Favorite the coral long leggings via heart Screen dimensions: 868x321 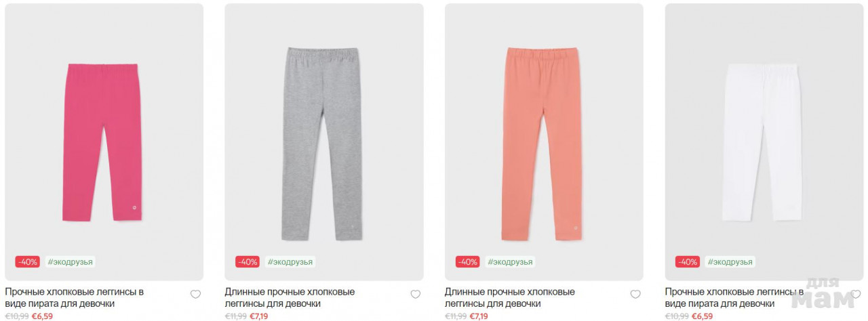pos(635,295)
